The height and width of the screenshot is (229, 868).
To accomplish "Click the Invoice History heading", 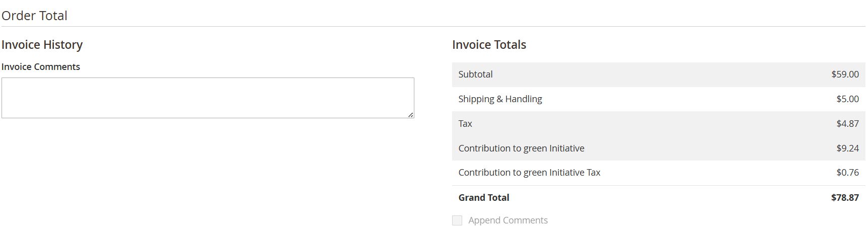I will coord(42,45).
